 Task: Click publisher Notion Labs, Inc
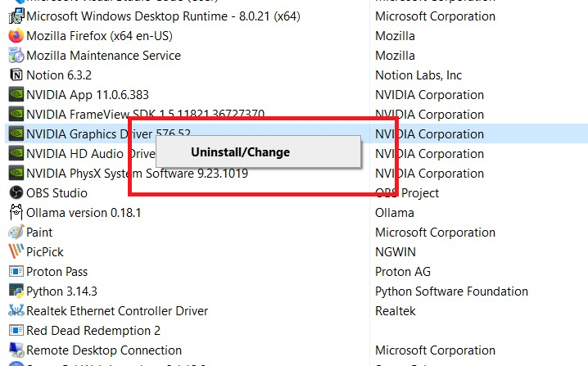click(x=418, y=75)
